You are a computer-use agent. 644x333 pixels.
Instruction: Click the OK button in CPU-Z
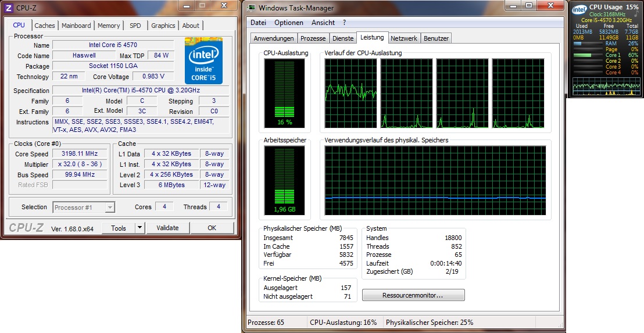coord(212,228)
